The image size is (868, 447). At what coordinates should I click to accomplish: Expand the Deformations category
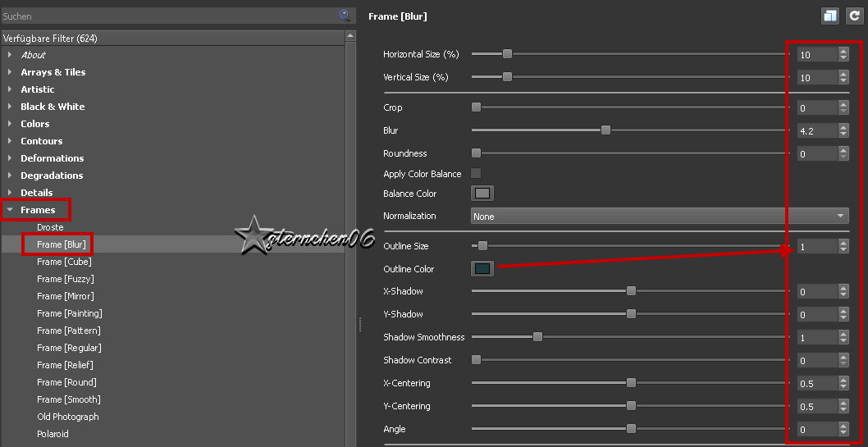coord(10,158)
